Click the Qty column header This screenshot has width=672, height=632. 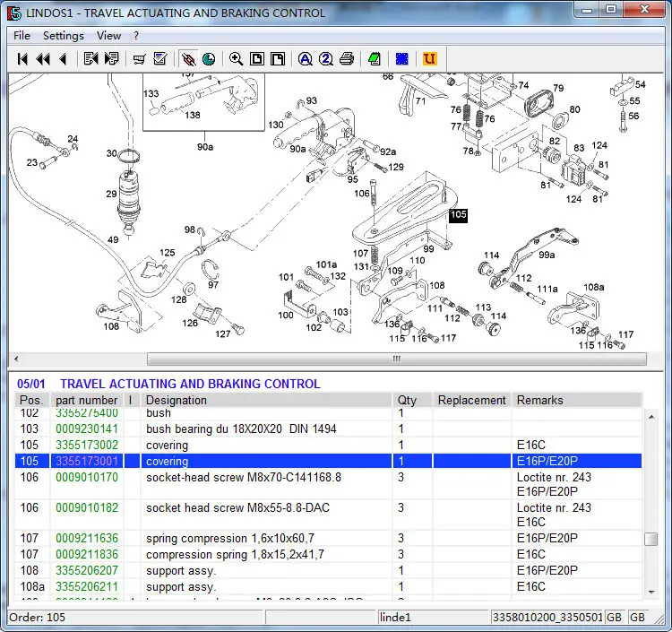point(411,400)
